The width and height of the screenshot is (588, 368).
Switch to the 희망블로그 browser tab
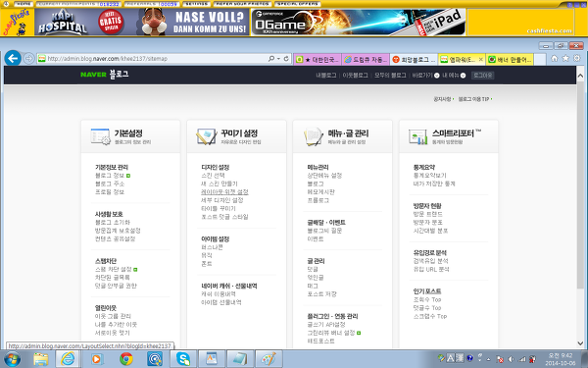pyautogui.click(x=414, y=59)
